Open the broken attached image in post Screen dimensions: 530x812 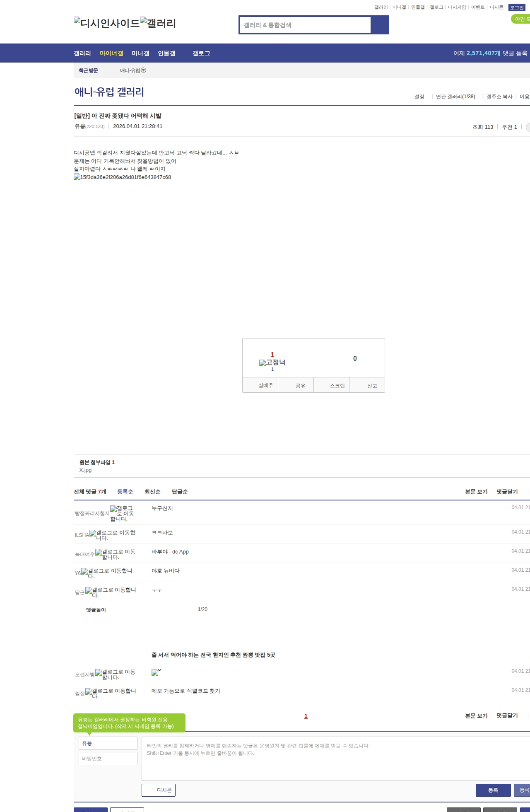(122, 177)
